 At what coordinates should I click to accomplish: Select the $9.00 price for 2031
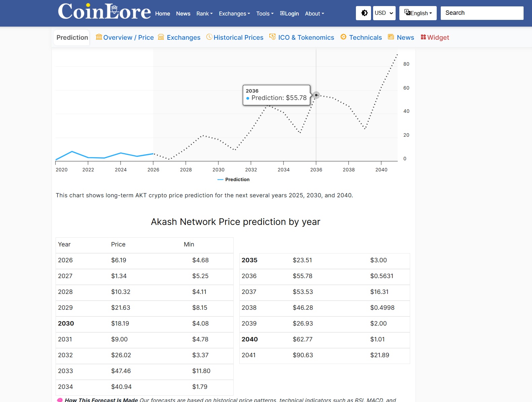(120, 339)
